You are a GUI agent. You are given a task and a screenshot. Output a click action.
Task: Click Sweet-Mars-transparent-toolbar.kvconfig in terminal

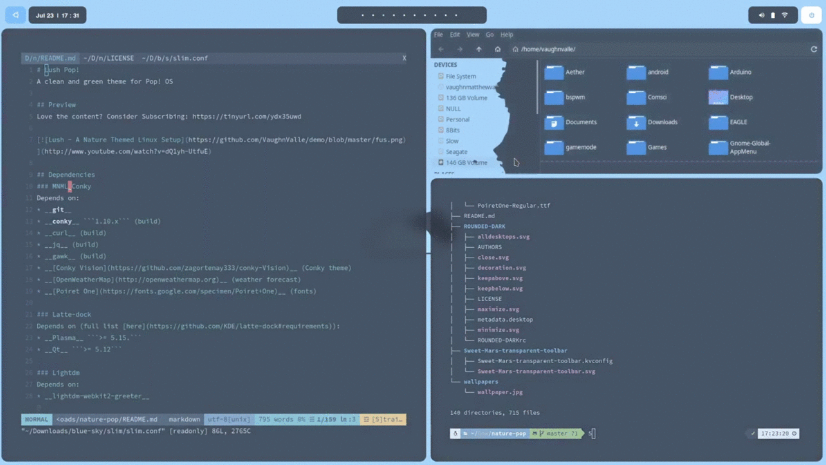[x=545, y=361]
